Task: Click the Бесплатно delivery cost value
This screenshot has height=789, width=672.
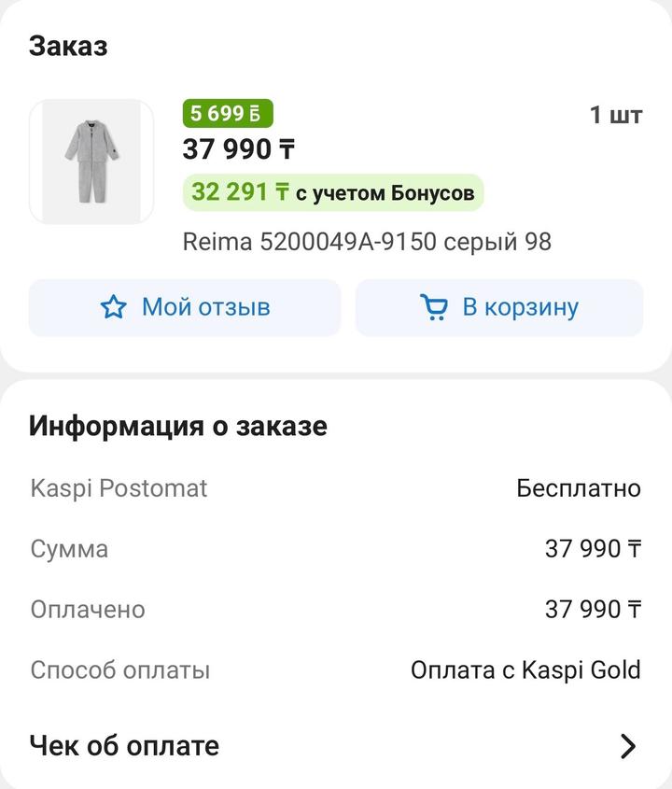Action: click(579, 487)
